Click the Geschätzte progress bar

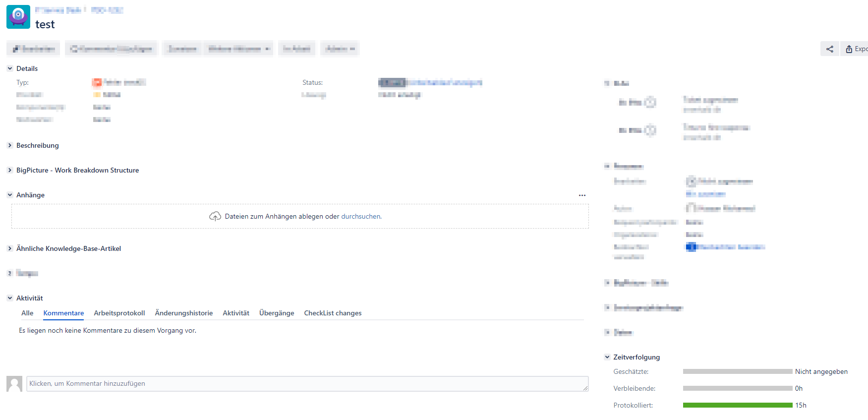[738, 371]
